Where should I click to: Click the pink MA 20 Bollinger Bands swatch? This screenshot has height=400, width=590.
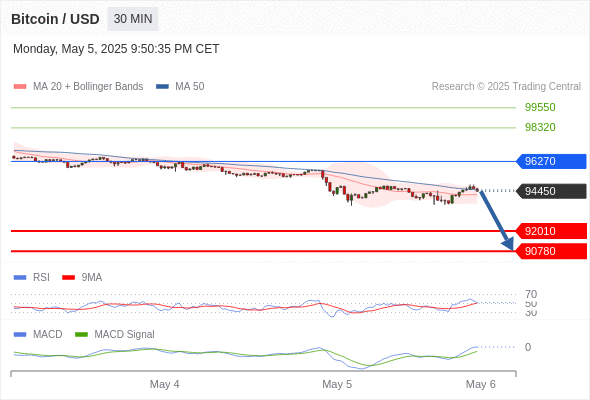click(x=20, y=87)
